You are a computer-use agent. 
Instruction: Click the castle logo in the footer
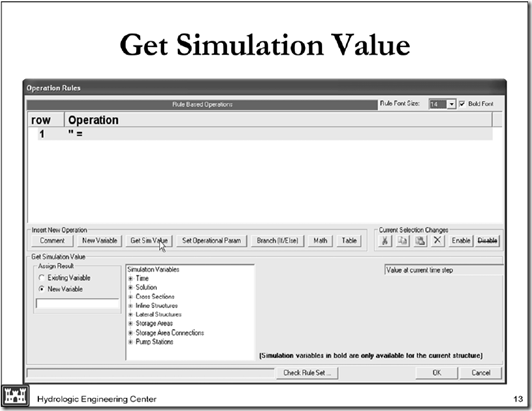[x=15, y=395]
